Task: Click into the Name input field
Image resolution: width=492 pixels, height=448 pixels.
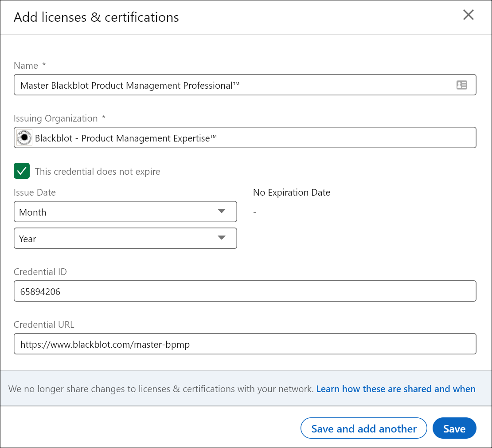Action: coord(245,85)
